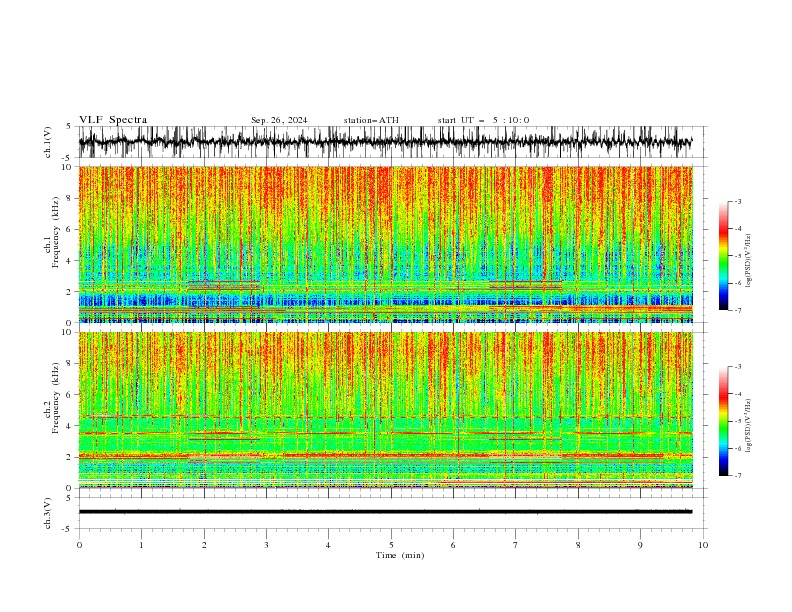Click the ch.1 spectrogram panel
Viewport: 792px width, 612px height.
pos(386,244)
